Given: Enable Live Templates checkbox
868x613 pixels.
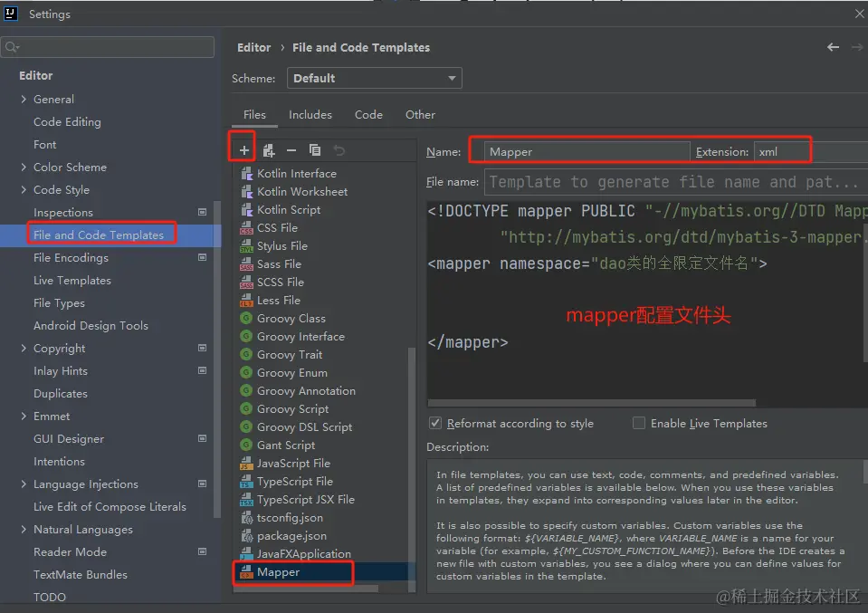Looking at the screenshot, I should point(639,424).
